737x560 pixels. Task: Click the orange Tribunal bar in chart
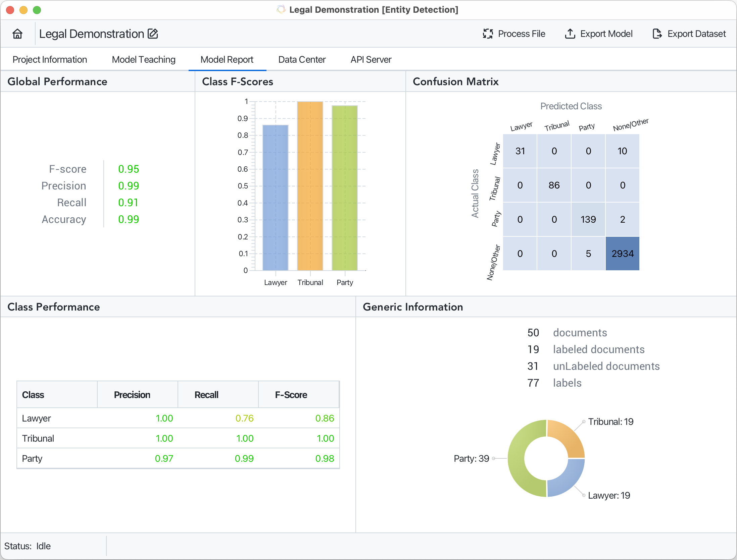[310, 186]
